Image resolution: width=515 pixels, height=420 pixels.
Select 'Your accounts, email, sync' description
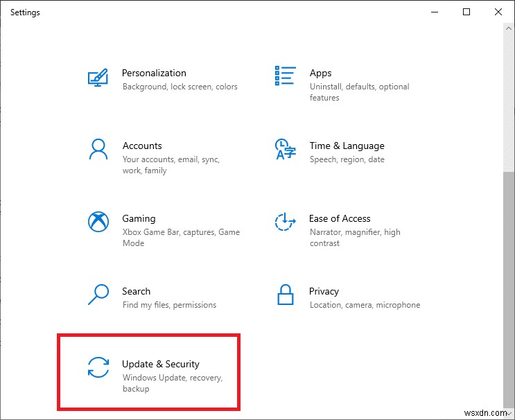coord(171,165)
